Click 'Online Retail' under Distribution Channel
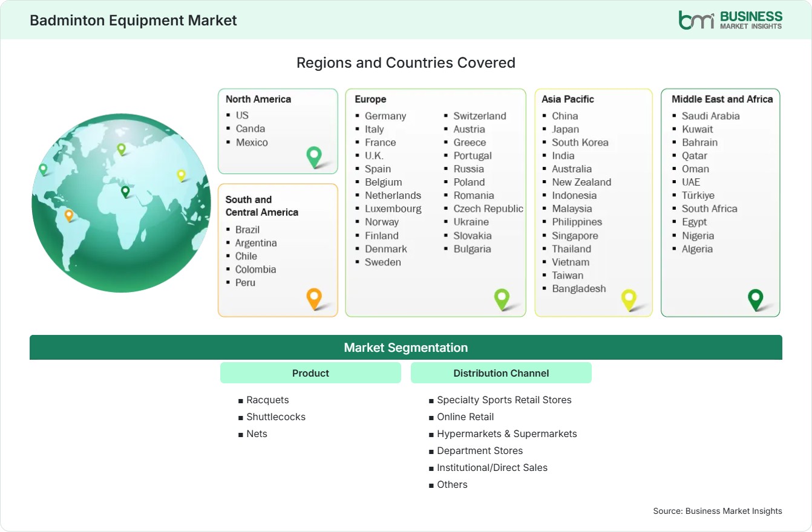 point(466,417)
